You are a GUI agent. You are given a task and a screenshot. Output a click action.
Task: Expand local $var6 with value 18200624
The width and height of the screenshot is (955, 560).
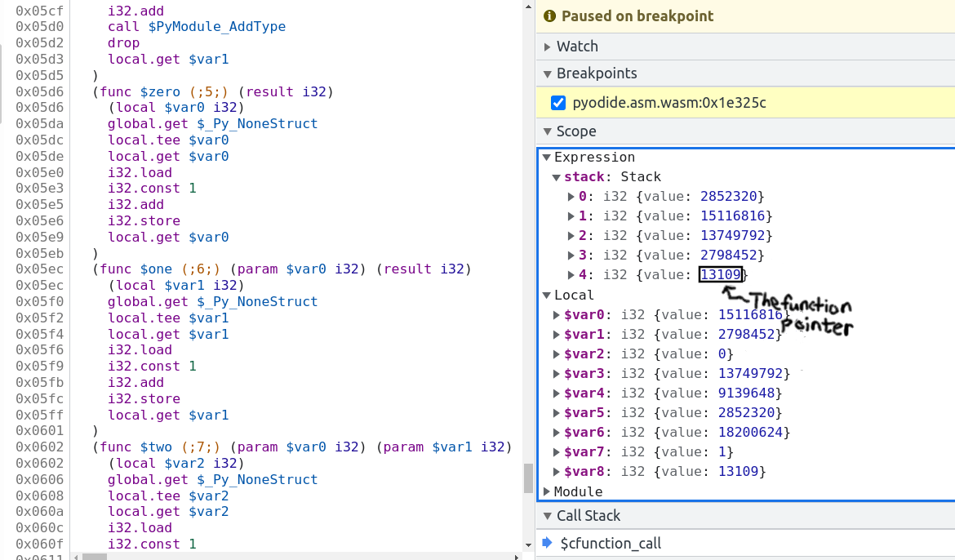point(556,433)
